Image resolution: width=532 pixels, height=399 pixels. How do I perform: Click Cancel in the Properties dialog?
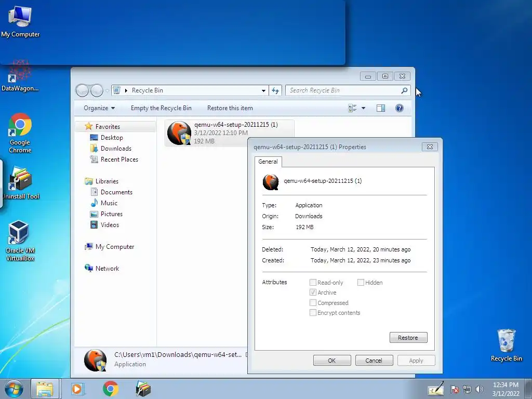click(x=374, y=361)
